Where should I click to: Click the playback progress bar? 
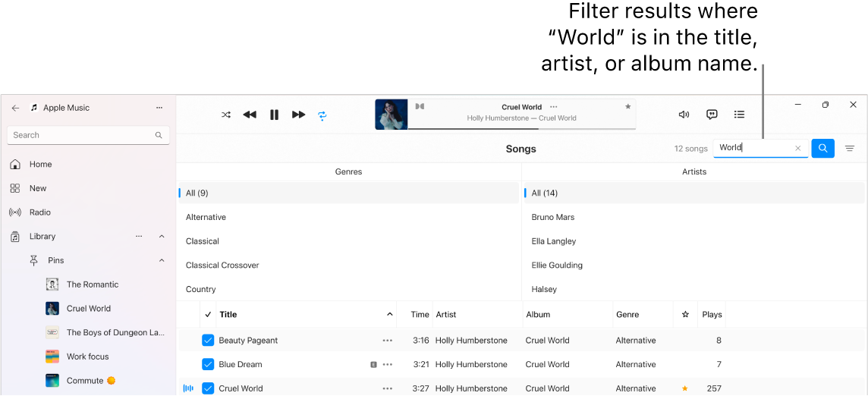521,128
